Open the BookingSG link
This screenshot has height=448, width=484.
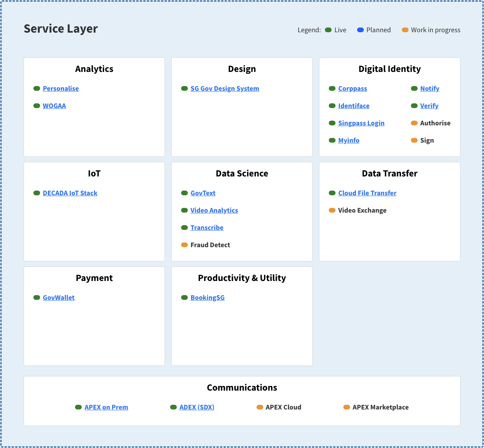207,297
